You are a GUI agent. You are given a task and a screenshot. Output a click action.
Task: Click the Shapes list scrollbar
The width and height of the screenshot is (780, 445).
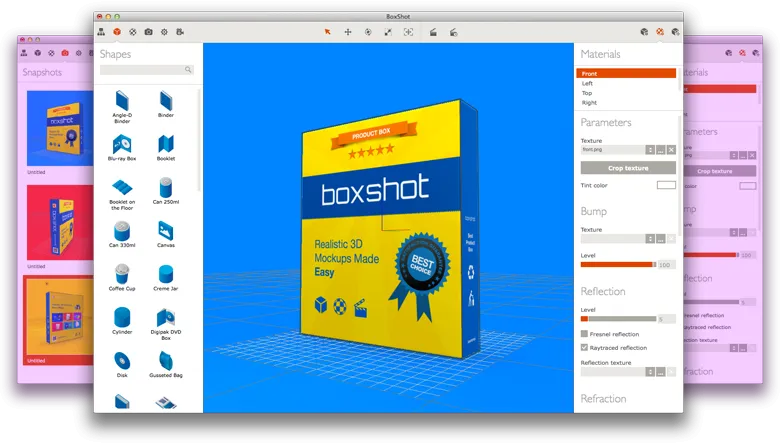pyautogui.click(x=199, y=140)
